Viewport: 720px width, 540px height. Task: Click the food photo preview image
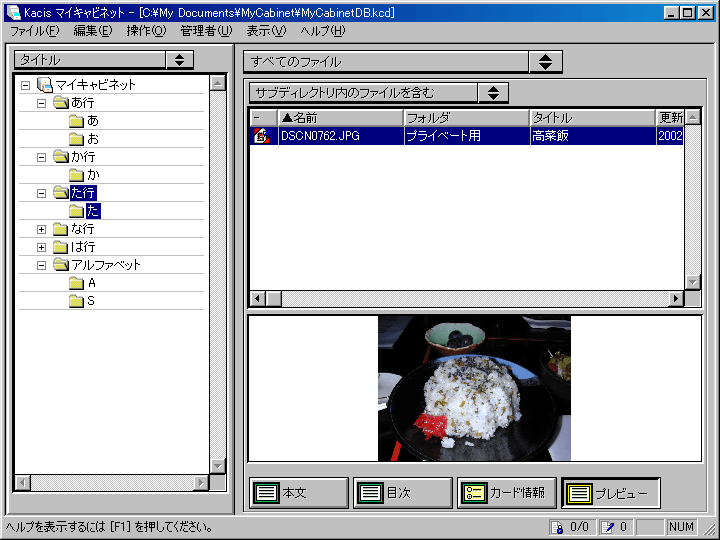click(x=474, y=388)
